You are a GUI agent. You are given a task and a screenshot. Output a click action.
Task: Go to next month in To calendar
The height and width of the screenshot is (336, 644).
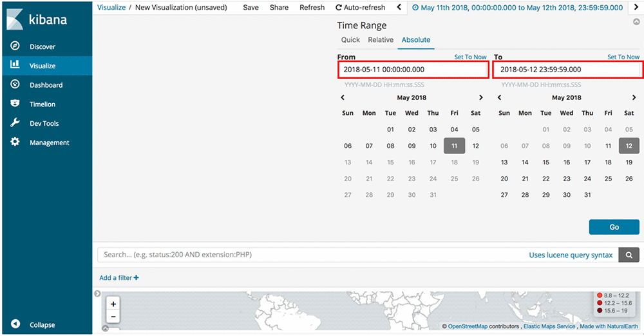[636, 98]
